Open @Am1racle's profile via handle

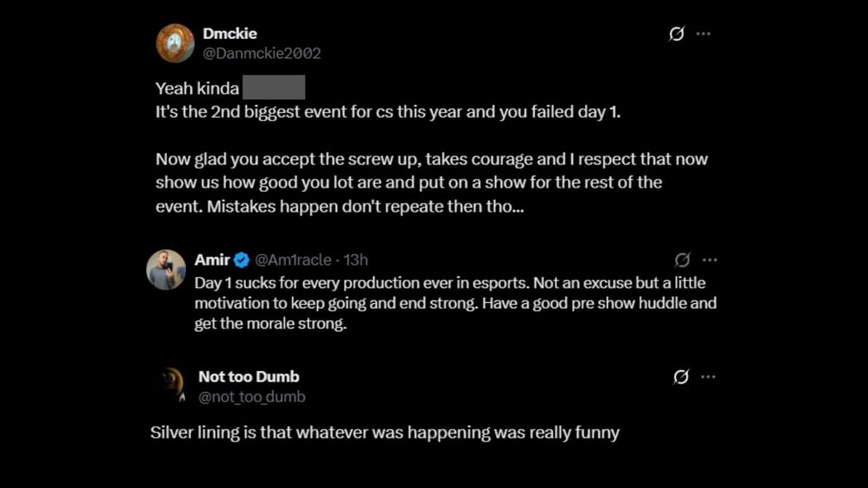[x=292, y=259]
